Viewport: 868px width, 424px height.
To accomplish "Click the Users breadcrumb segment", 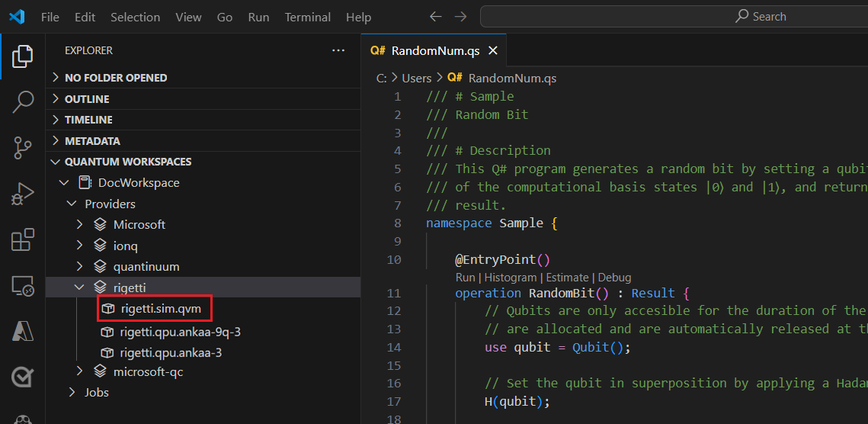I will coord(416,78).
